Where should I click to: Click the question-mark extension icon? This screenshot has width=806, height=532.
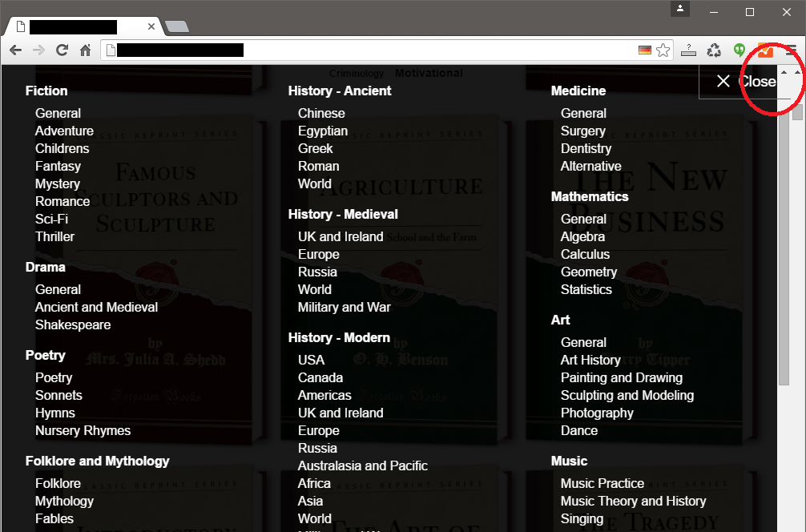tap(689, 50)
